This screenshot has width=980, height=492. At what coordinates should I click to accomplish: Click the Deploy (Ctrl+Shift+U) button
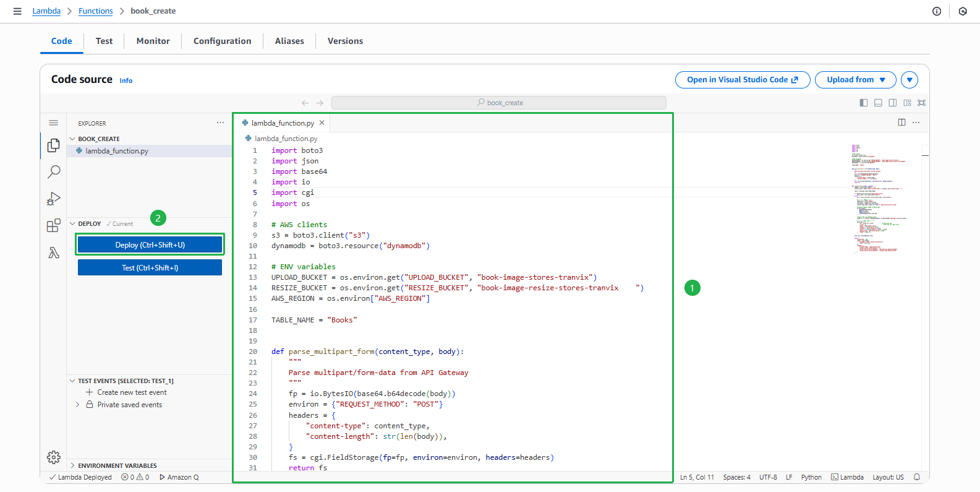coord(150,245)
